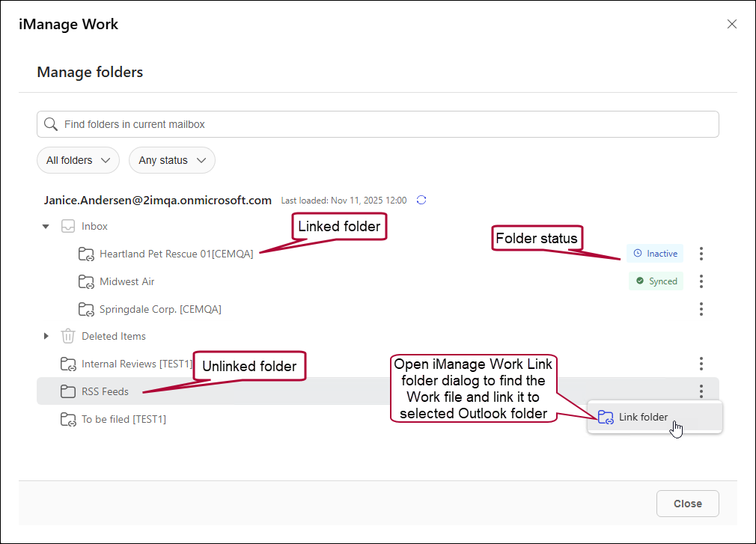Click the refresh icon beside Last loaded

(421, 200)
